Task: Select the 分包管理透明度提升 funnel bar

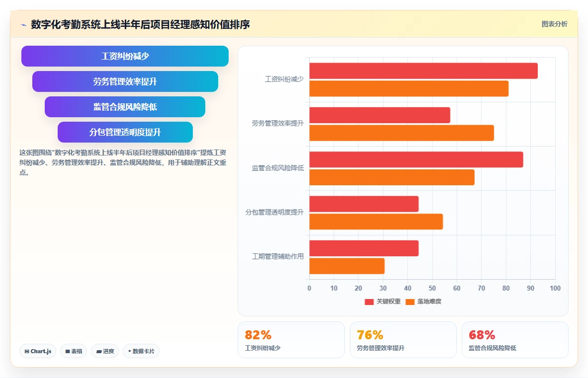Action: click(125, 132)
